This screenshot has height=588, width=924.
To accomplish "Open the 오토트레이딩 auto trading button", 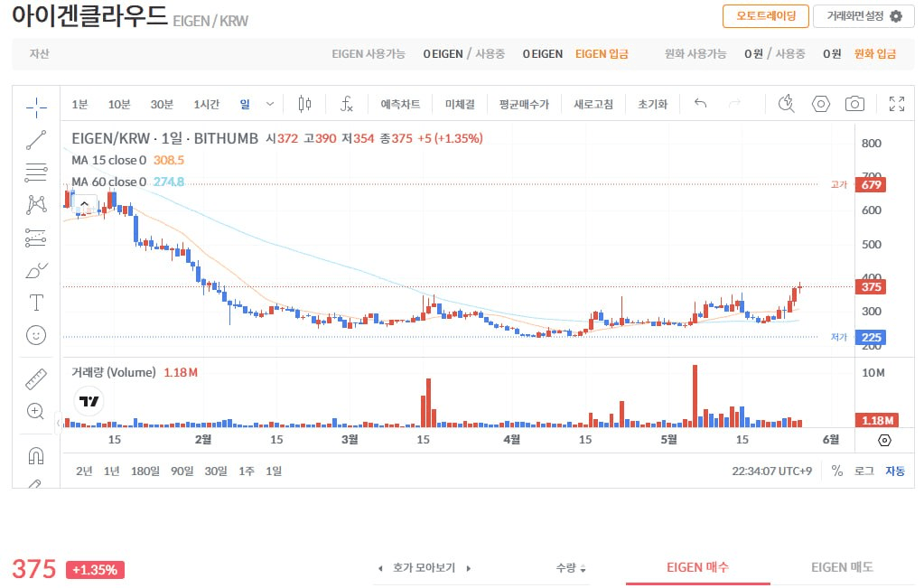I will pyautogui.click(x=765, y=16).
